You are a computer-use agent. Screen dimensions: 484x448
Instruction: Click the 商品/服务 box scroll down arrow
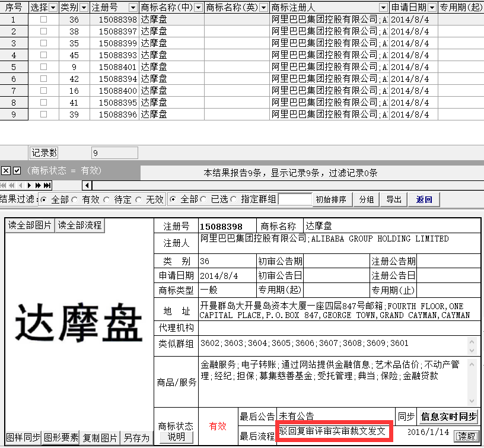coord(472,401)
